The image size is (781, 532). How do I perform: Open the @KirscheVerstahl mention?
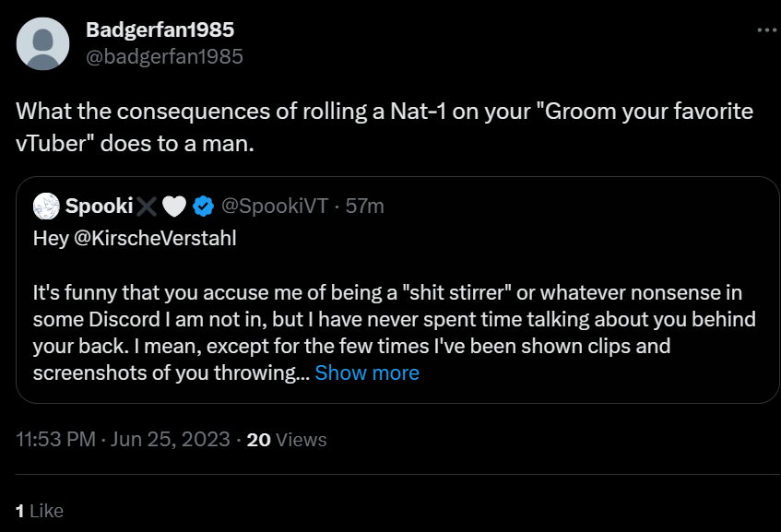click(155, 238)
